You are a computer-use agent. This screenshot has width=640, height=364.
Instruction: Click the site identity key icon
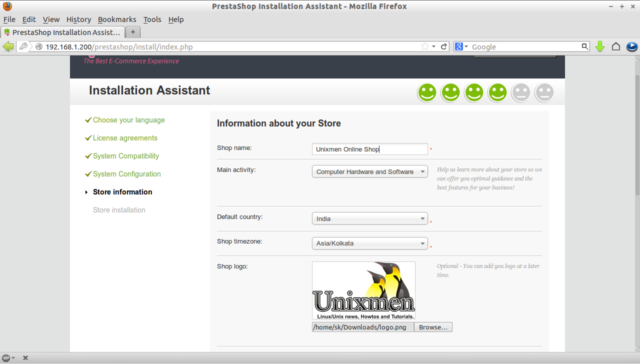[x=23, y=46]
